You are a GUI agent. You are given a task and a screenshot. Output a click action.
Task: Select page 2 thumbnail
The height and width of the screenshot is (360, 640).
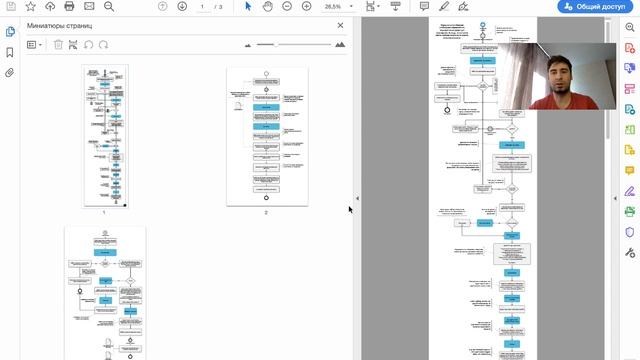coord(267,137)
